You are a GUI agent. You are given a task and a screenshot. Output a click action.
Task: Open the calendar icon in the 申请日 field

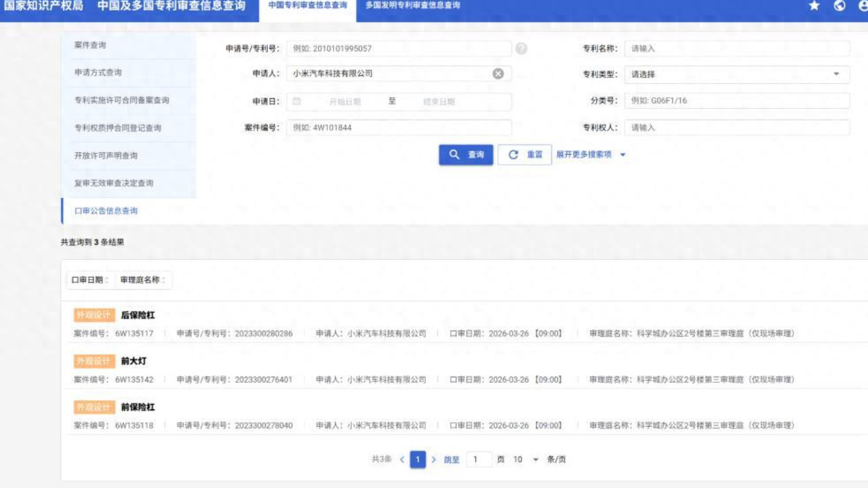tap(295, 101)
